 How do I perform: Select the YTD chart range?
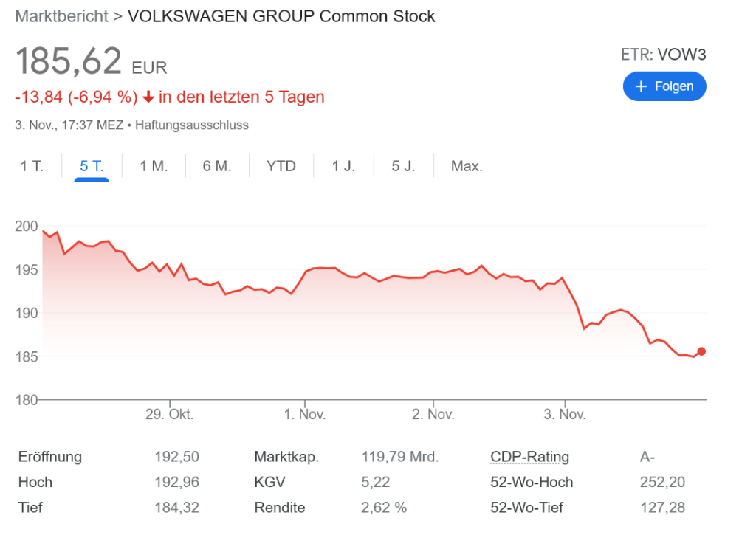pyautogui.click(x=281, y=166)
